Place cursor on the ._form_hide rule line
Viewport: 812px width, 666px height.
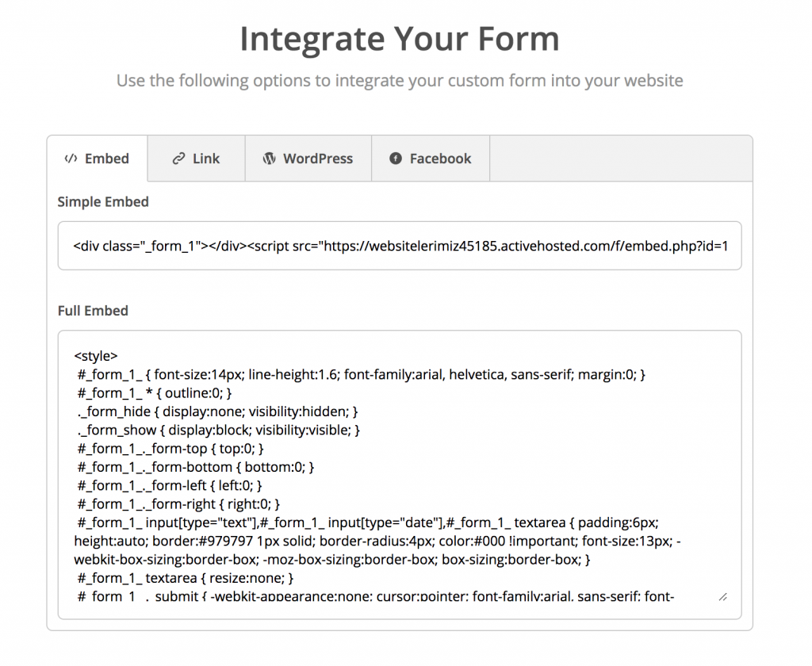pos(218,411)
